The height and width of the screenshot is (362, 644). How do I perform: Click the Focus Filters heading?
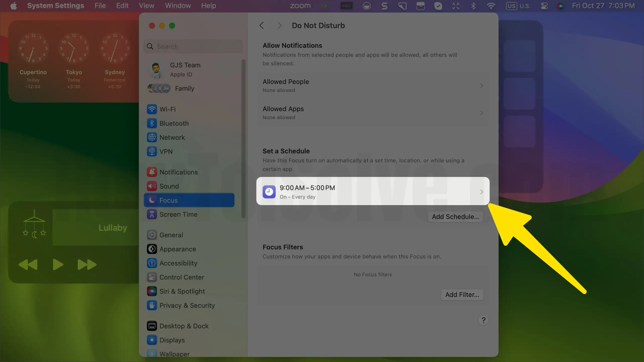pyautogui.click(x=283, y=247)
